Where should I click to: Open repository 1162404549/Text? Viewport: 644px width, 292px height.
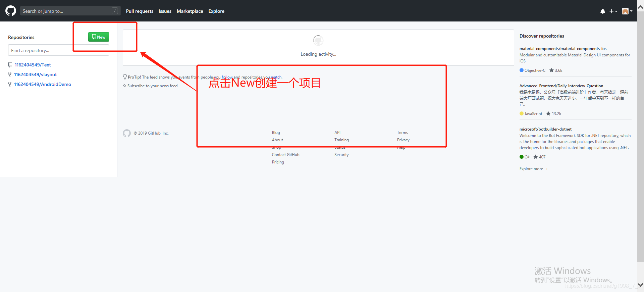pos(33,65)
